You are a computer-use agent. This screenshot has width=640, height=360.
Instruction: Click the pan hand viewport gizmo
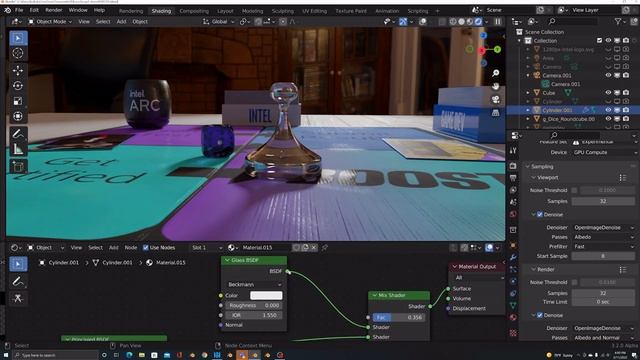click(x=496, y=86)
